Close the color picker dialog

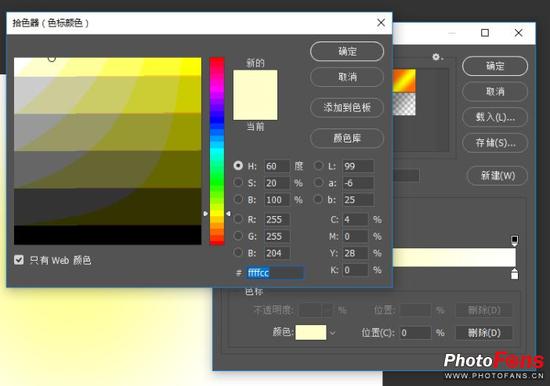[x=381, y=23]
